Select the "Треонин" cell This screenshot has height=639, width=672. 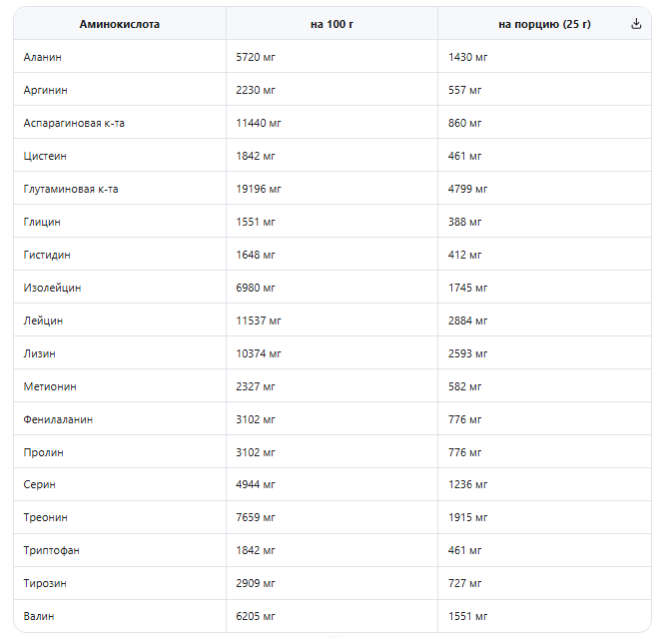tap(46, 517)
